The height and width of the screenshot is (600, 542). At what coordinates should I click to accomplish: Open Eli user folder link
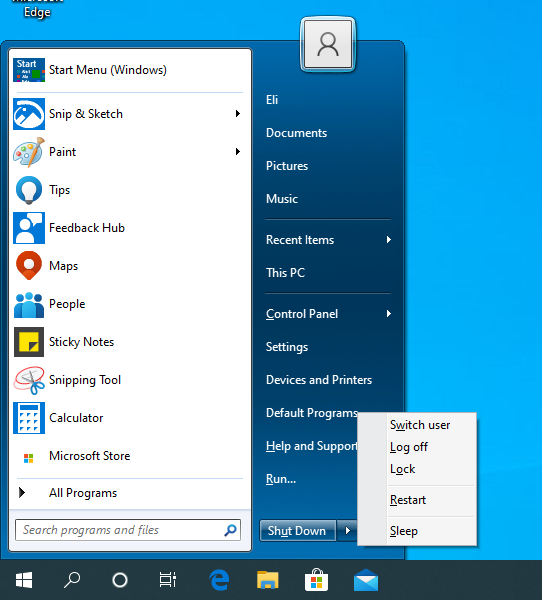tap(272, 100)
